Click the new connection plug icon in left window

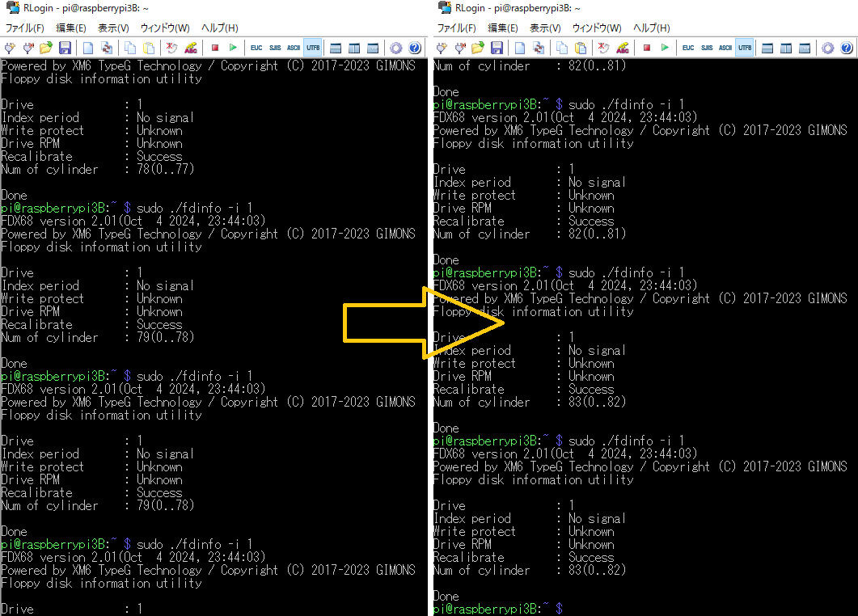(10, 48)
